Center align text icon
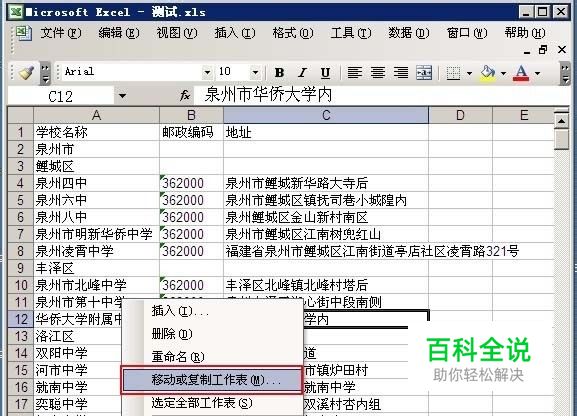The height and width of the screenshot is (416, 577). pyautogui.click(x=378, y=73)
